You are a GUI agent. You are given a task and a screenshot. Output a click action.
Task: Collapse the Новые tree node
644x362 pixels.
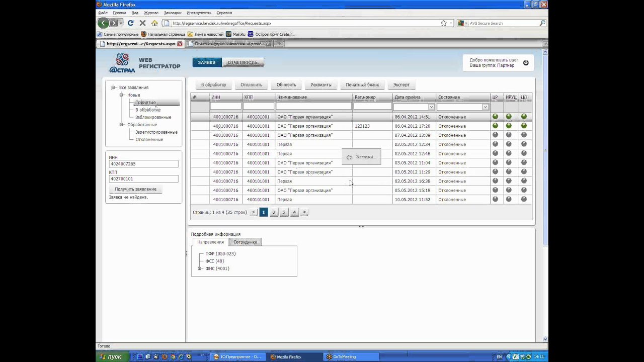[x=122, y=95]
